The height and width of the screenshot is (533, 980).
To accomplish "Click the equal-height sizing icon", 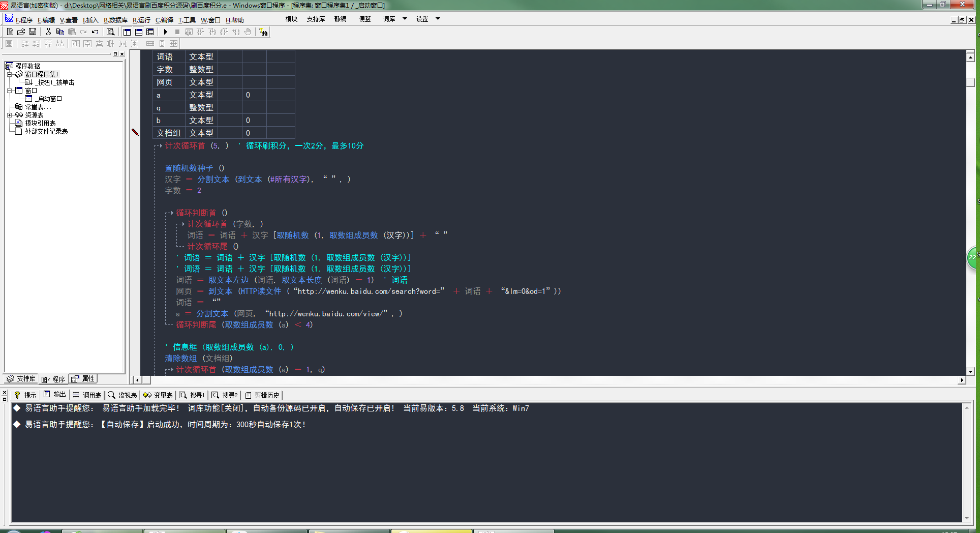I will tap(162, 43).
